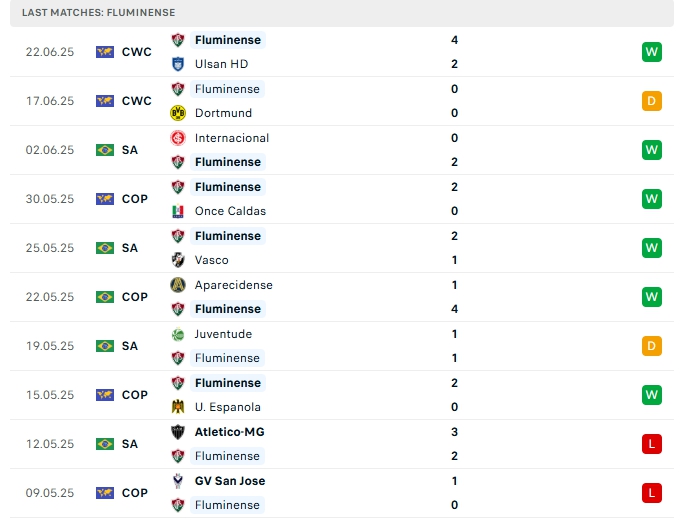
Task: Click the Atletico-MG club crest
Action: (x=178, y=432)
